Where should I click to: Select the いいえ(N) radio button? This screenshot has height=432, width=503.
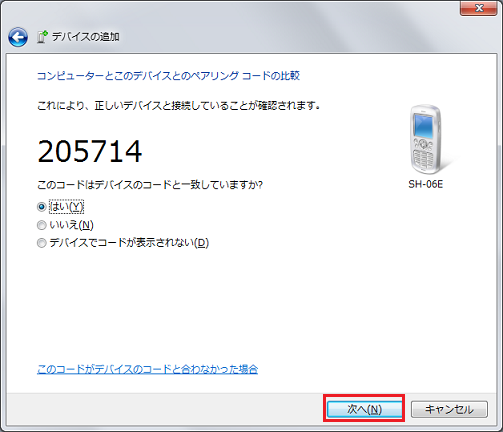tap(41, 225)
